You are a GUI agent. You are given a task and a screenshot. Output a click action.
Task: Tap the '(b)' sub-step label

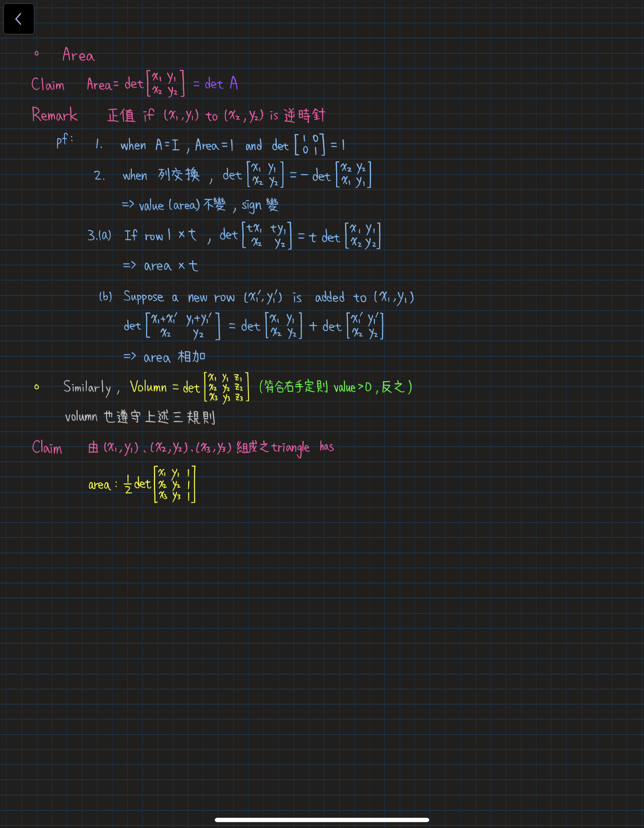coord(105,297)
